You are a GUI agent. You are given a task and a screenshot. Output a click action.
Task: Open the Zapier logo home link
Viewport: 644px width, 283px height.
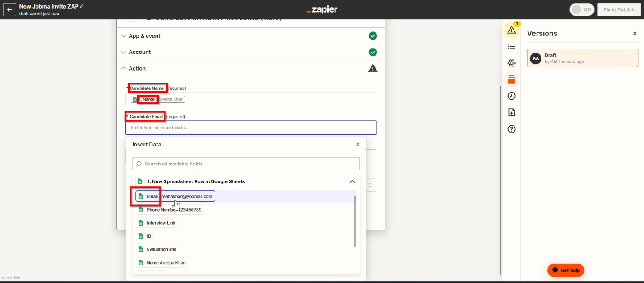tap(322, 9)
